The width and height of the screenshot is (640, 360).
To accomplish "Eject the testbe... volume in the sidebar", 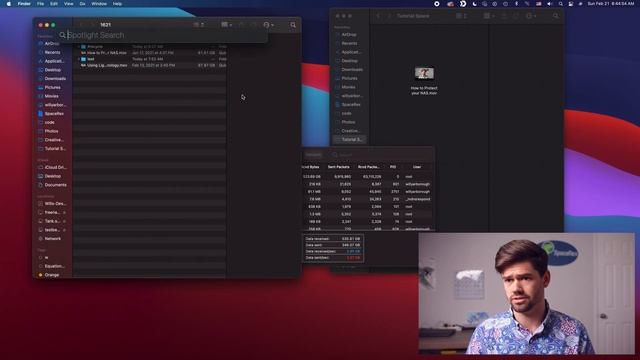I will click(x=64, y=230).
